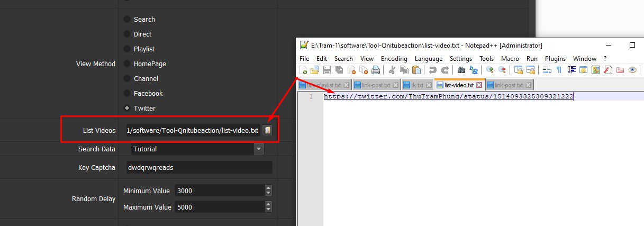Decrease the Maximum Value spinner

pos(268,210)
